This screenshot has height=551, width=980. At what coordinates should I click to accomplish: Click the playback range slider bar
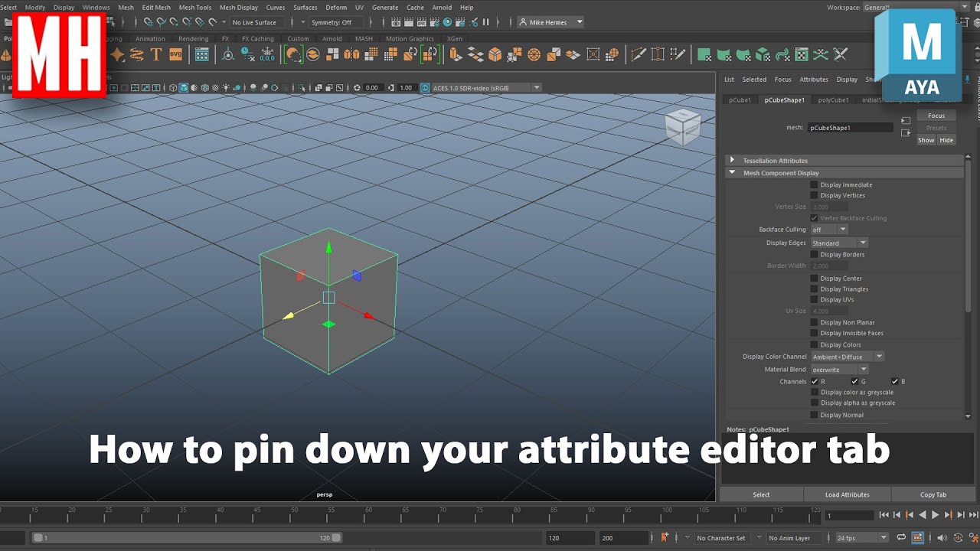pos(187,538)
